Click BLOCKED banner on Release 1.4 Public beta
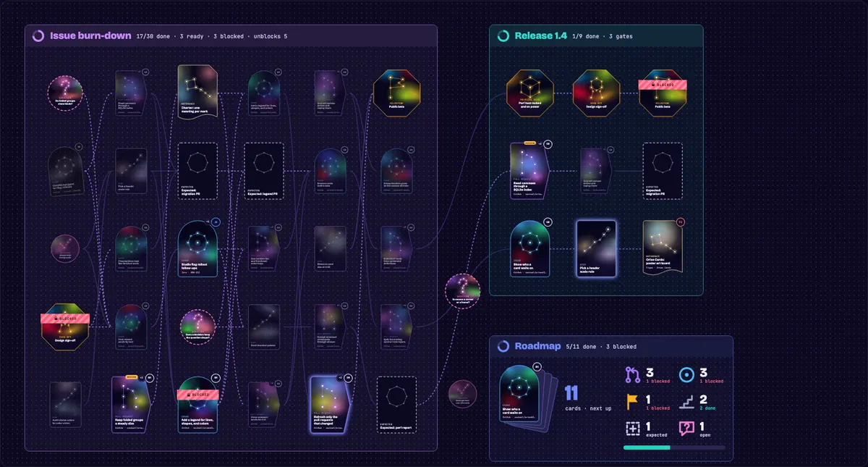Image resolution: width=868 pixels, height=467 pixels. point(662,84)
